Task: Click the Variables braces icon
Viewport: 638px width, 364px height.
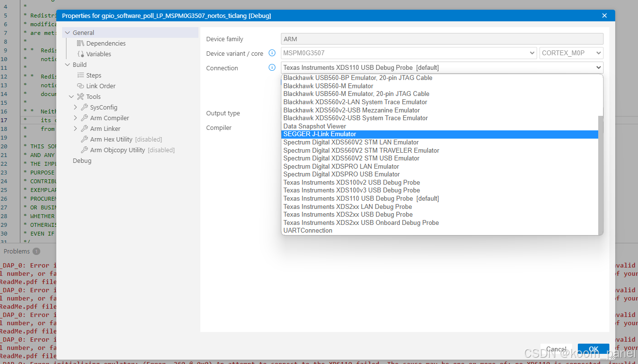Action: [81, 54]
